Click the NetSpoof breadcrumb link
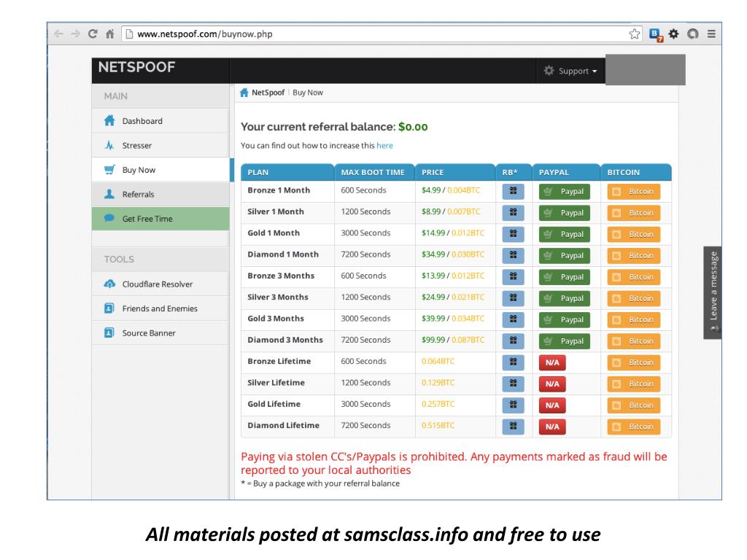The width and height of the screenshot is (747, 560). coord(268,93)
